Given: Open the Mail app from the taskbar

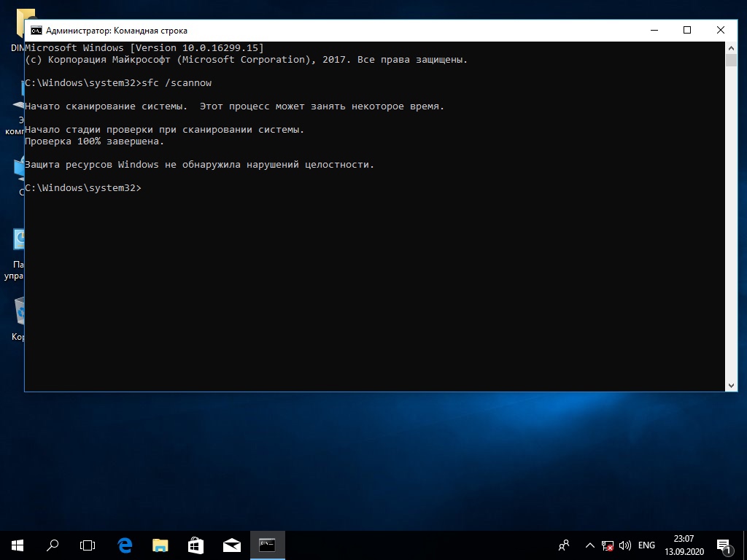Looking at the screenshot, I should [x=231, y=545].
